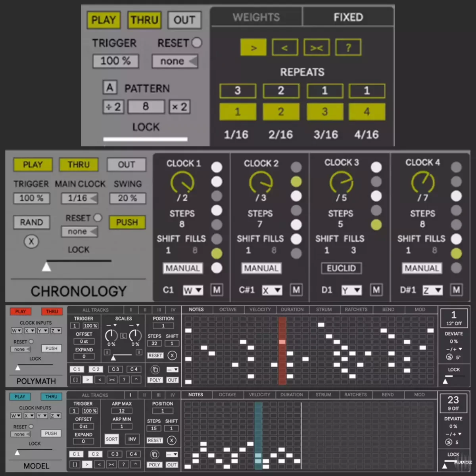Viewport: 476px width, 476px height.
Task: Click Model ARP MAX value 12
Action: tap(121, 411)
